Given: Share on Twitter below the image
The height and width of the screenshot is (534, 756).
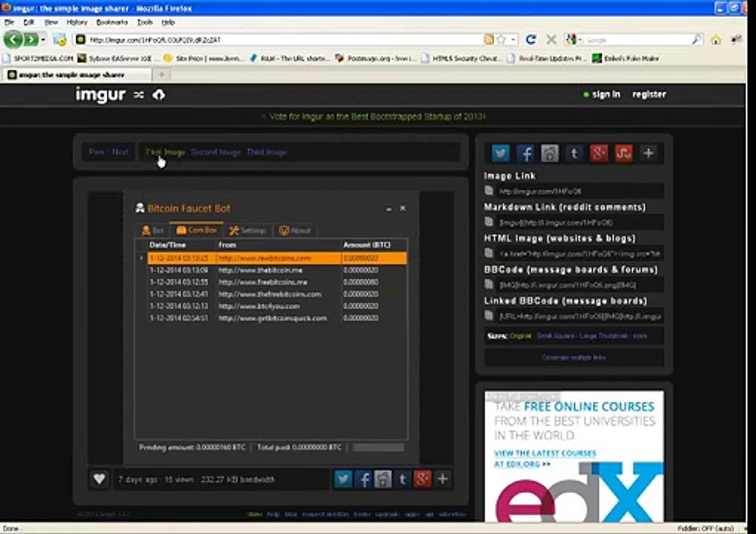Looking at the screenshot, I should [x=343, y=479].
